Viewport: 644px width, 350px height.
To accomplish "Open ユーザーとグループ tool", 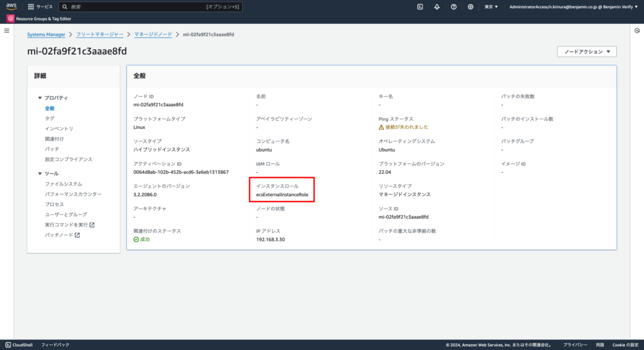I will click(x=65, y=215).
